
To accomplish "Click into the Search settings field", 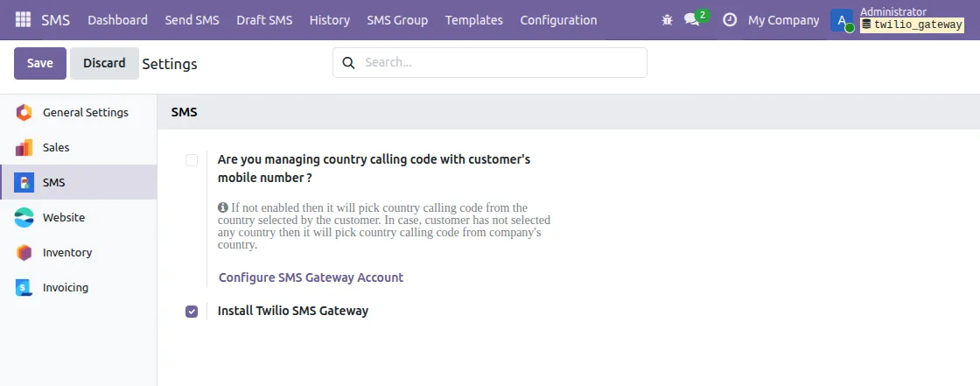I will tap(489, 62).
